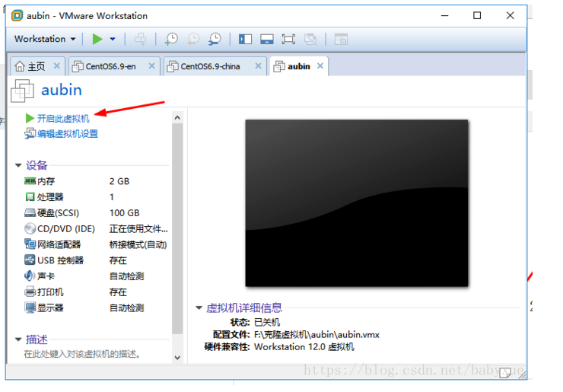
Task: Maximize the VMware Workstation window
Action: 477,15
